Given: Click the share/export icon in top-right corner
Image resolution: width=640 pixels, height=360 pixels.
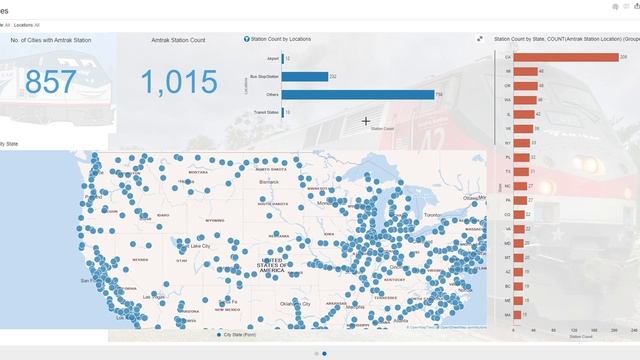Looking at the screenshot, I should pyautogui.click(x=637, y=6).
